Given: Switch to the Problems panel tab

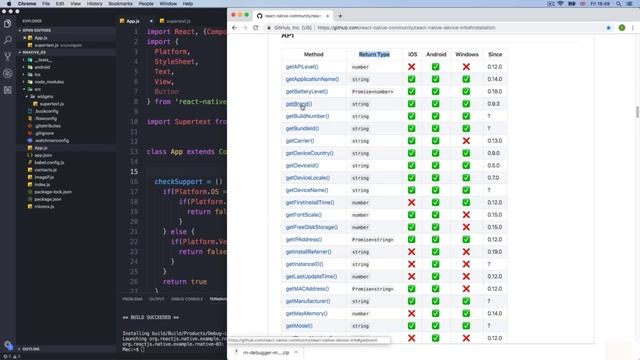Looking at the screenshot, I should coord(133,299).
